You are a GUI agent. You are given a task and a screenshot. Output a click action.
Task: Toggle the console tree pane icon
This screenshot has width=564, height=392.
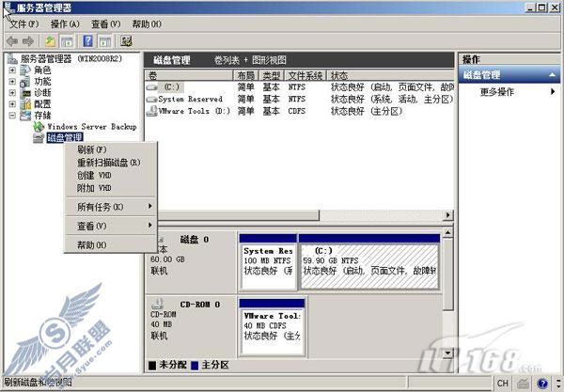coord(67,41)
